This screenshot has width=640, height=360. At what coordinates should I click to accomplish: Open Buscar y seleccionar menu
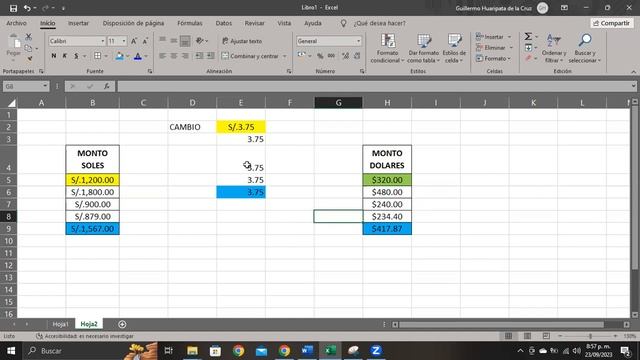585,49
